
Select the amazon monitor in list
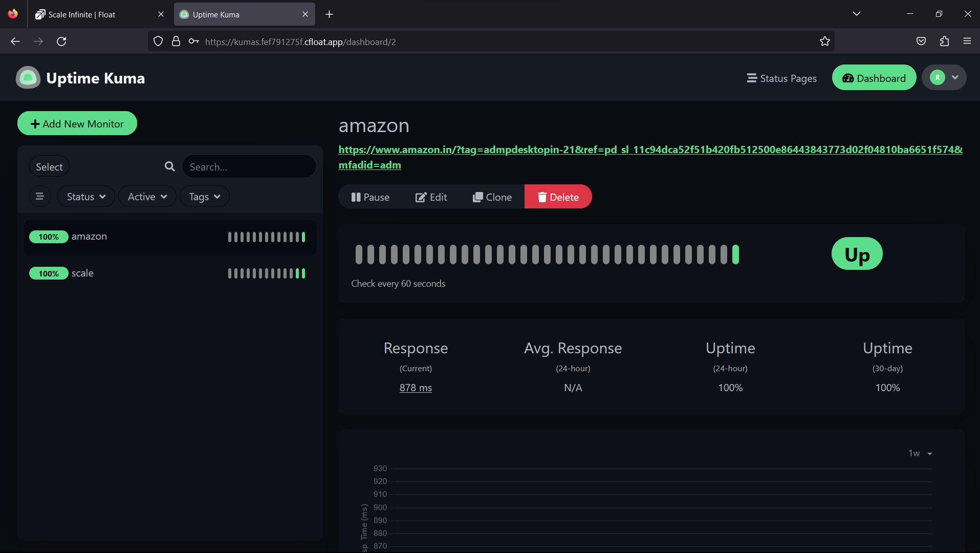click(170, 237)
